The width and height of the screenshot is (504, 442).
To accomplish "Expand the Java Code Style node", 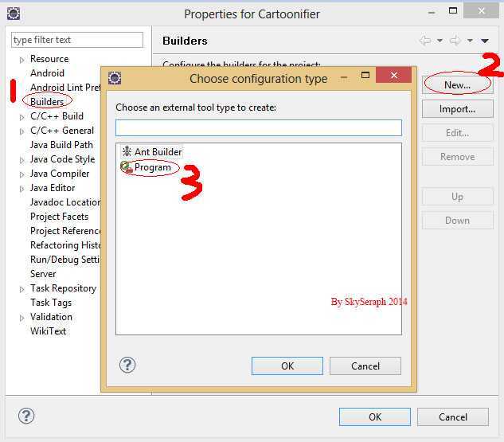I will (x=21, y=160).
